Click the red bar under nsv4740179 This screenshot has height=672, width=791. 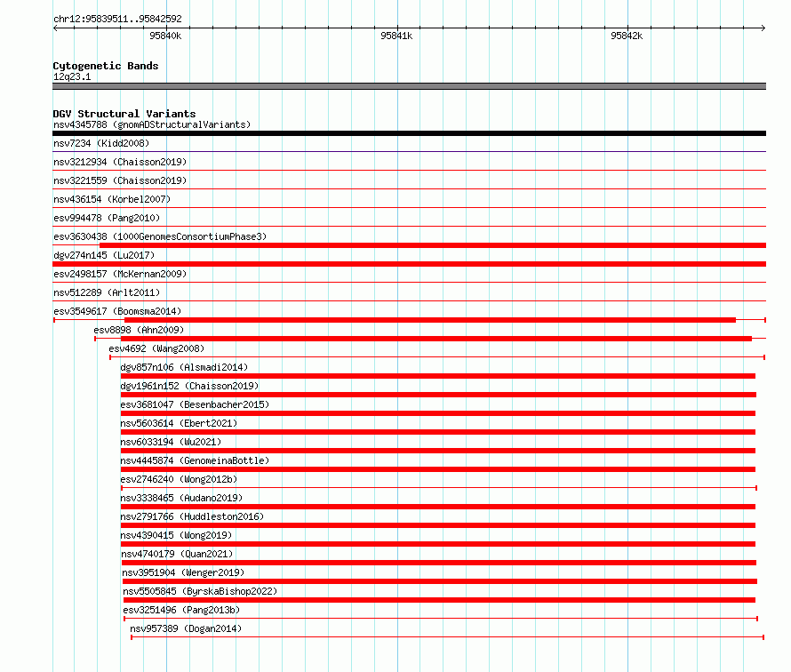pos(439,563)
